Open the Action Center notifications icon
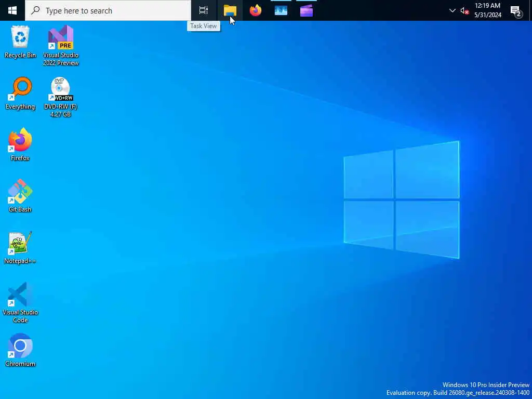 516,11
